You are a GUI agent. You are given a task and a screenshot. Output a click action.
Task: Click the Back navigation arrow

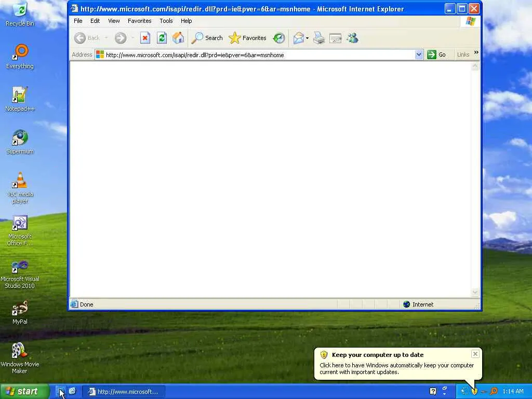coord(80,38)
